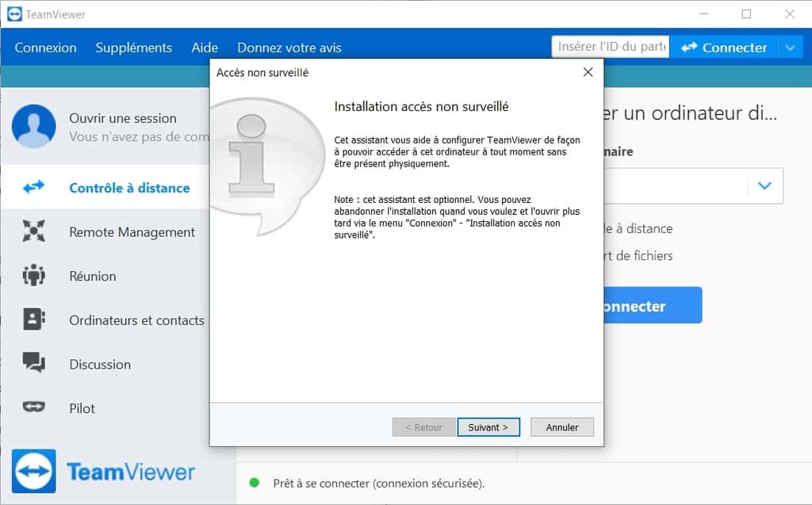Select Remote Management in sidebar

[132, 232]
